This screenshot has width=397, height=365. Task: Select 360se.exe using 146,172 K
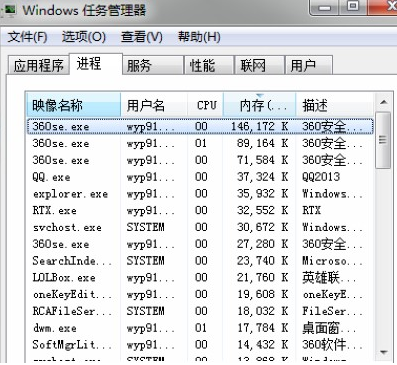click(x=200, y=126)
